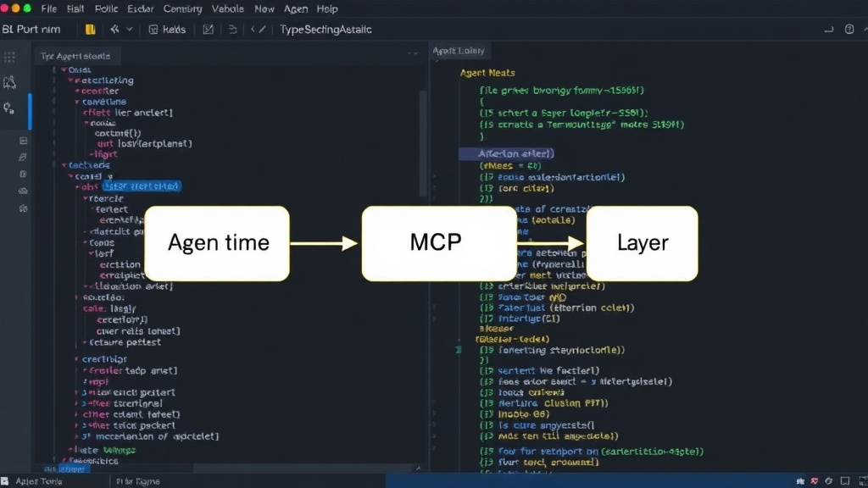Click the red icon in the right status bar group
The height and width of the screenshot is (488, 868).
tap(815, 481)
